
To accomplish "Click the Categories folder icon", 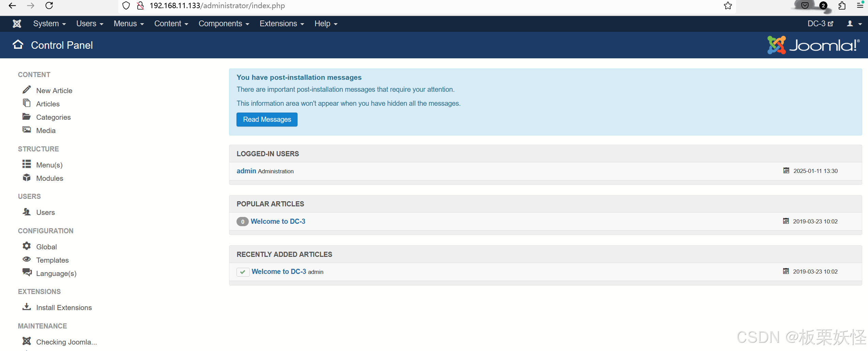I will point(27,116).
